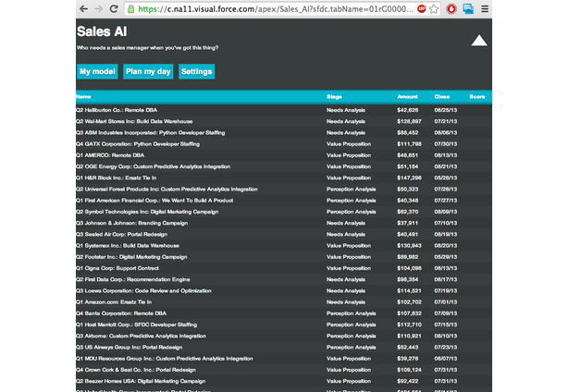Select Q3 Johnson & Johnson: Branding Campaign
569x392 pixels.
pos(284,223)
